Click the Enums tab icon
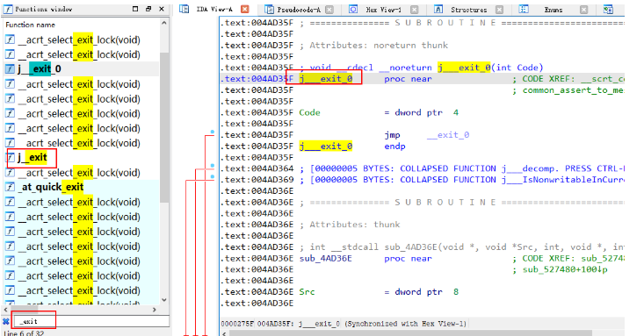 pyautogui.click(x=524, y=9)
